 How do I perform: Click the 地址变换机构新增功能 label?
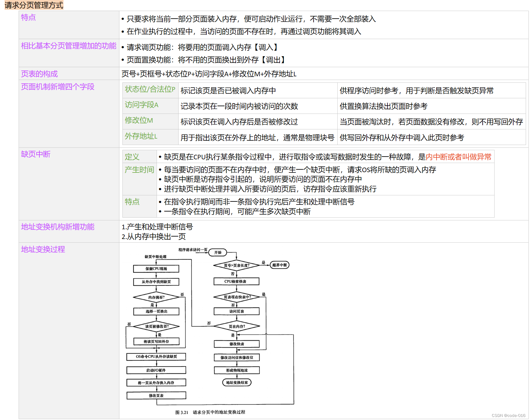click(57, 227)
